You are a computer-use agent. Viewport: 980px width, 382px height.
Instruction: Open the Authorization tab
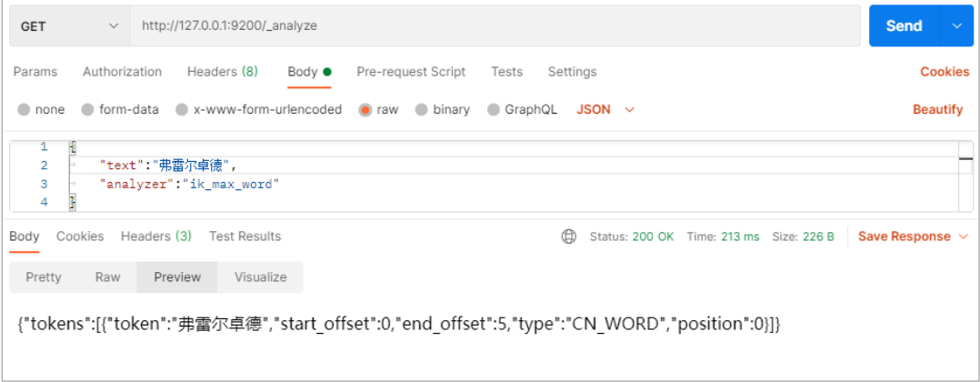click(122, 72)
